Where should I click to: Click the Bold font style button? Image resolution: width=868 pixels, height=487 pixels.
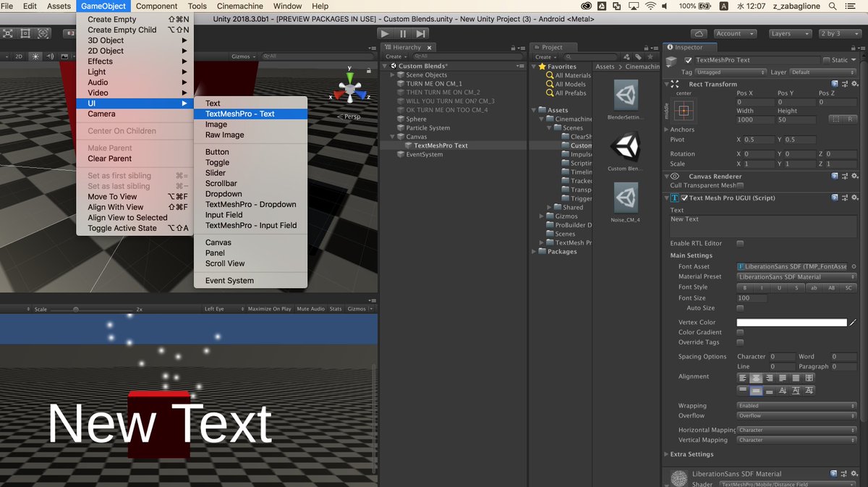745,288
